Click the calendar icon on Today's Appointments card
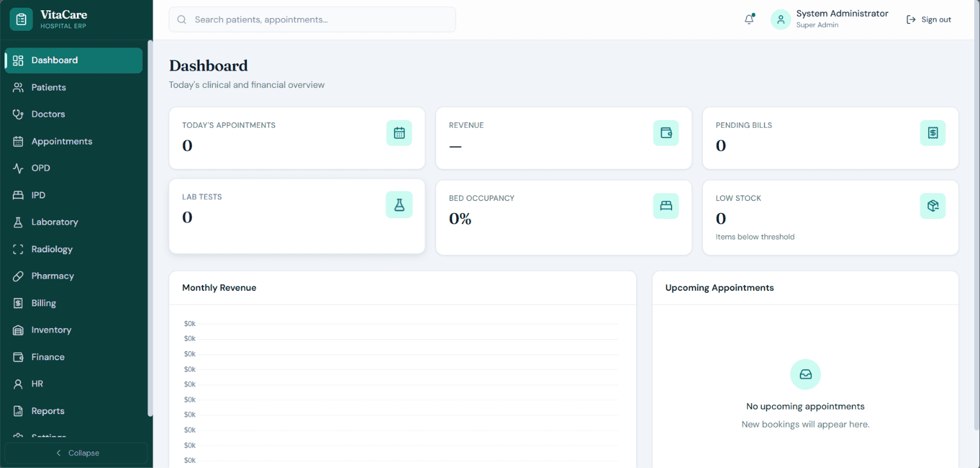Screen dimensions: 980x468 click(x=399, y=133)
